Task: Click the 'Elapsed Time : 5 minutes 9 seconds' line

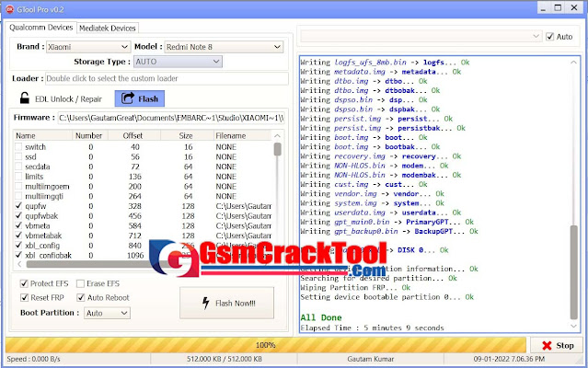Action: click(x=372, y=328)
